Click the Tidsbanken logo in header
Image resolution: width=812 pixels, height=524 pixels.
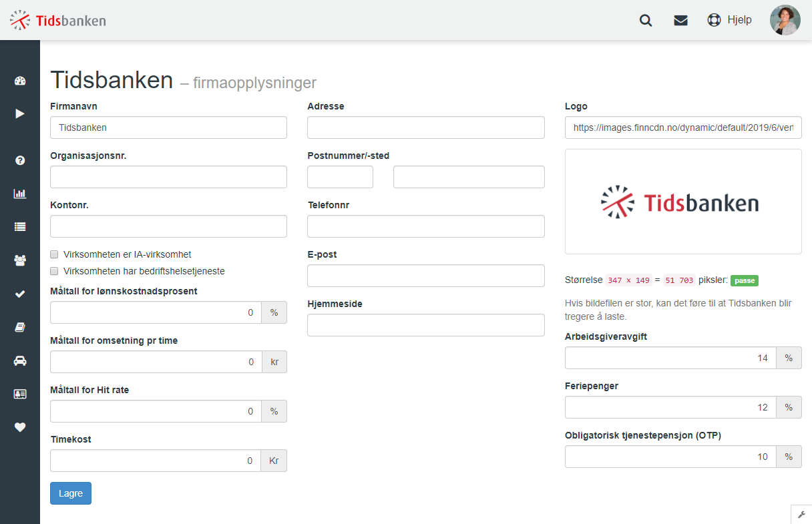click(58, 20)
